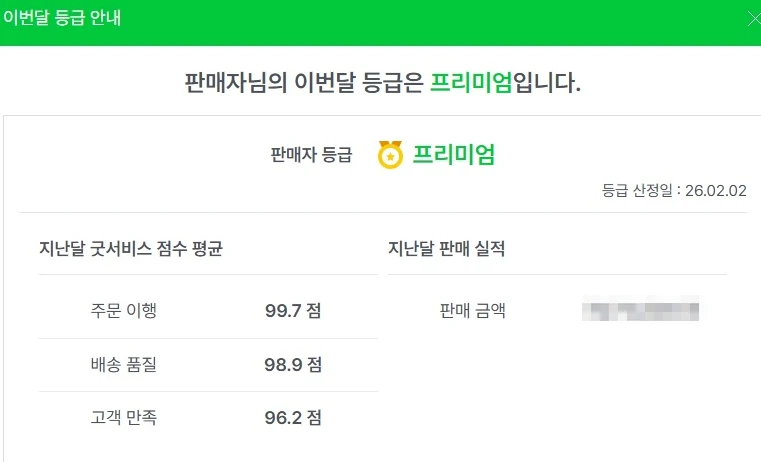Click the 지난달 판매 실적 heading

pos(446,249)
